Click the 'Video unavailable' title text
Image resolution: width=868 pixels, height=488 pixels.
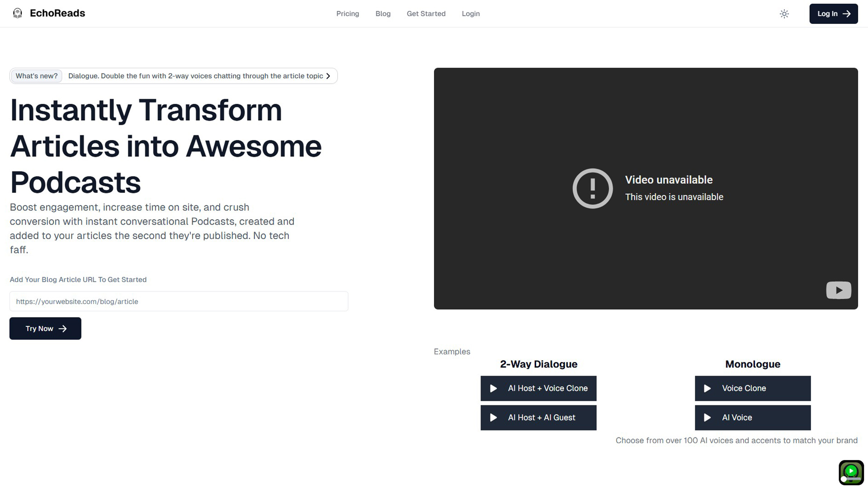pos(669,180)
